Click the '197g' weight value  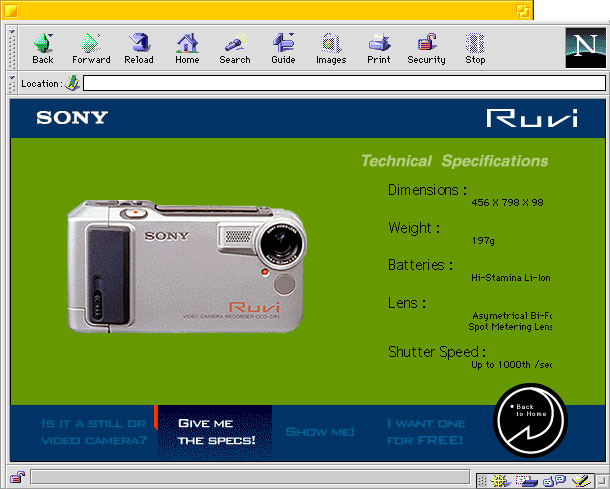[483, 241]
